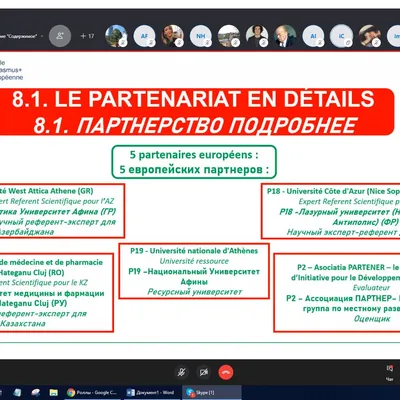
Task: Select the AI participant avatar
Action: [313, 36]
